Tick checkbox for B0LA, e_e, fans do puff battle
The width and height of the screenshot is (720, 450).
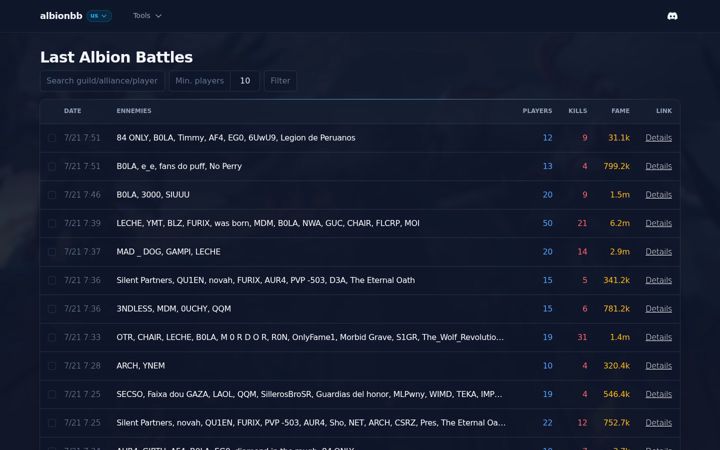[x=52, y=166]
